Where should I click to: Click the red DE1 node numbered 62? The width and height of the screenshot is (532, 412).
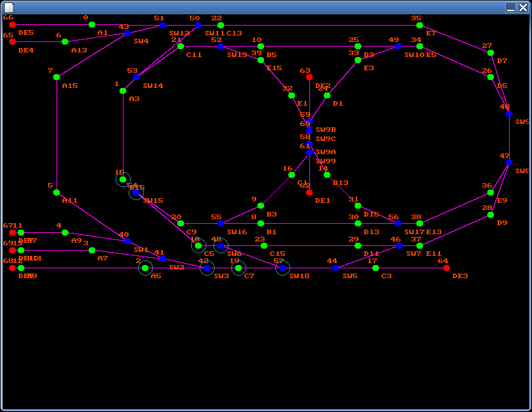point(309,192)
